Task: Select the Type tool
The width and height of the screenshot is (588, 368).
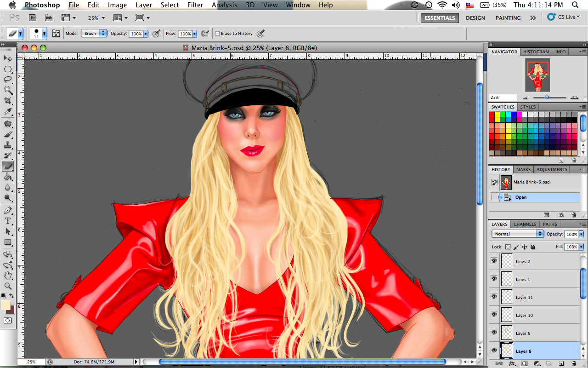Action: (8, 221)
